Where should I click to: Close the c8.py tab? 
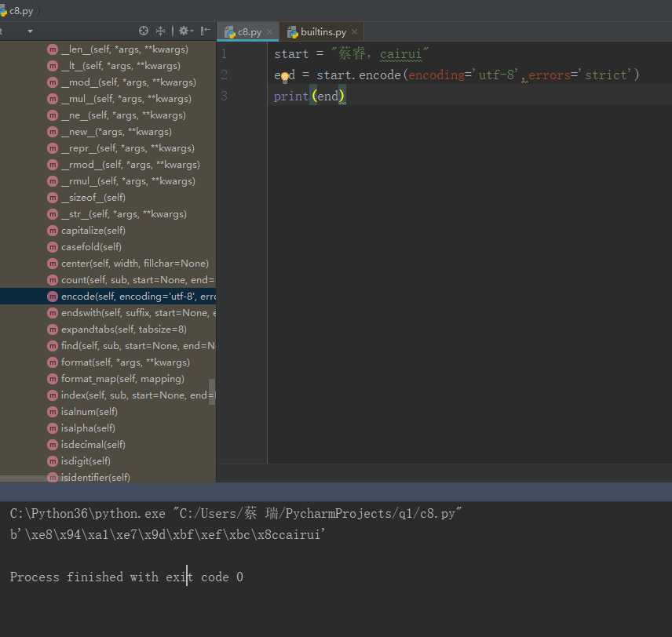click(269, 32)
